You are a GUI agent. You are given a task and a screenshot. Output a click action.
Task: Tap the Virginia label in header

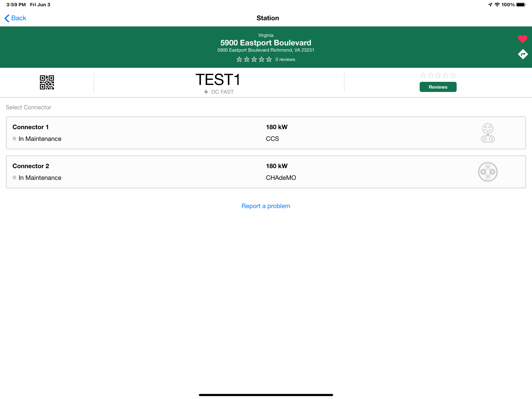point(266,35)
